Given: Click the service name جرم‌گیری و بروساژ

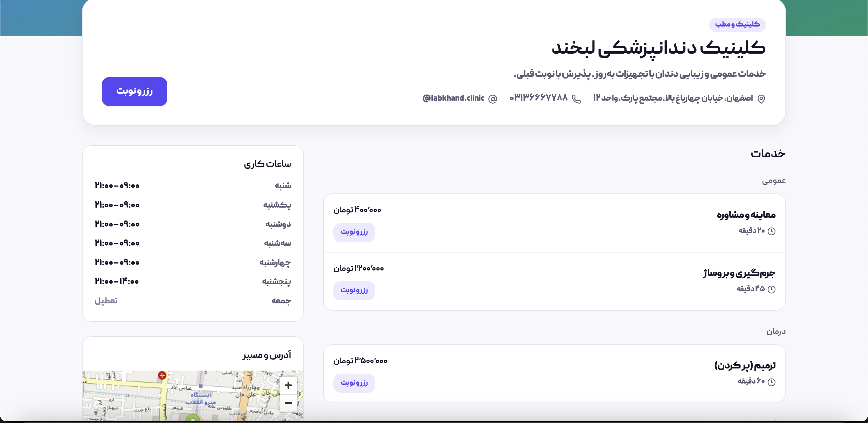Looking at the screenshot, I should [x=739, y=273].
